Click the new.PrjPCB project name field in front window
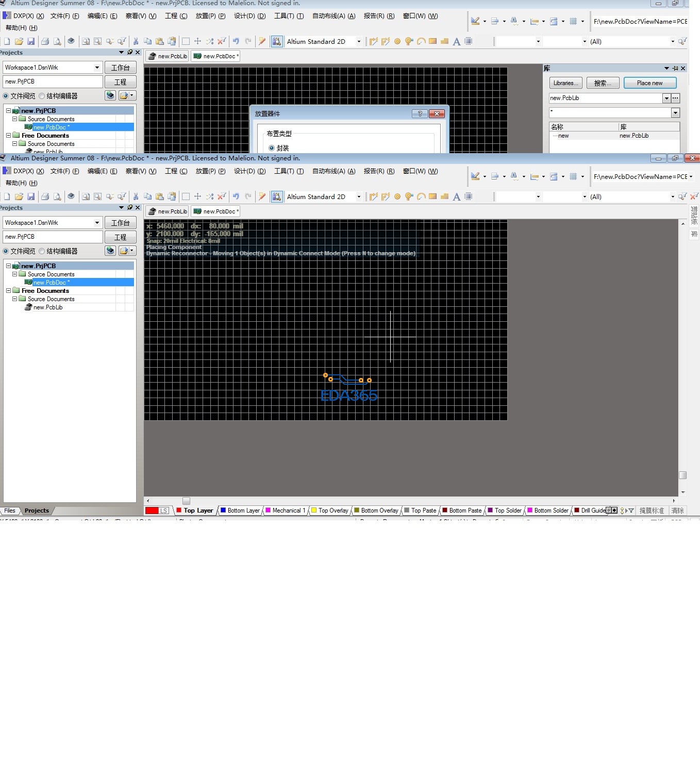Screen dimensions: 700x774 pos(53,237)
